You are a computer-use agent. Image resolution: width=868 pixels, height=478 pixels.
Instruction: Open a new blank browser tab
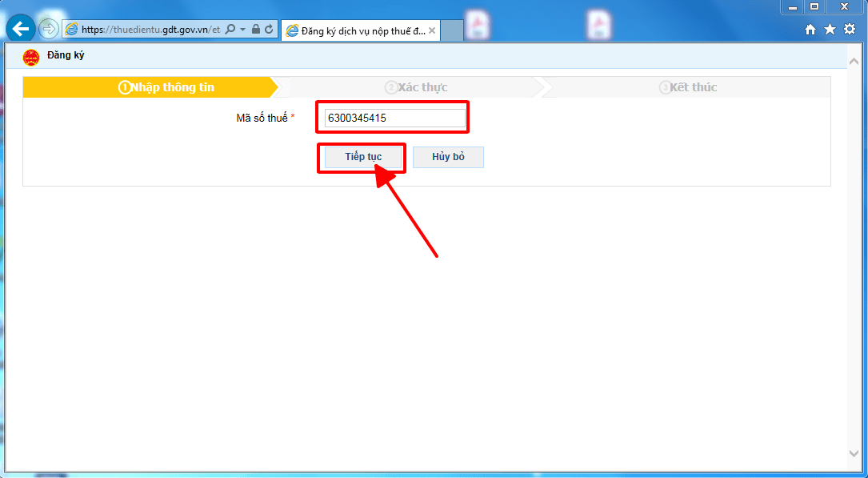pos(452,30)
